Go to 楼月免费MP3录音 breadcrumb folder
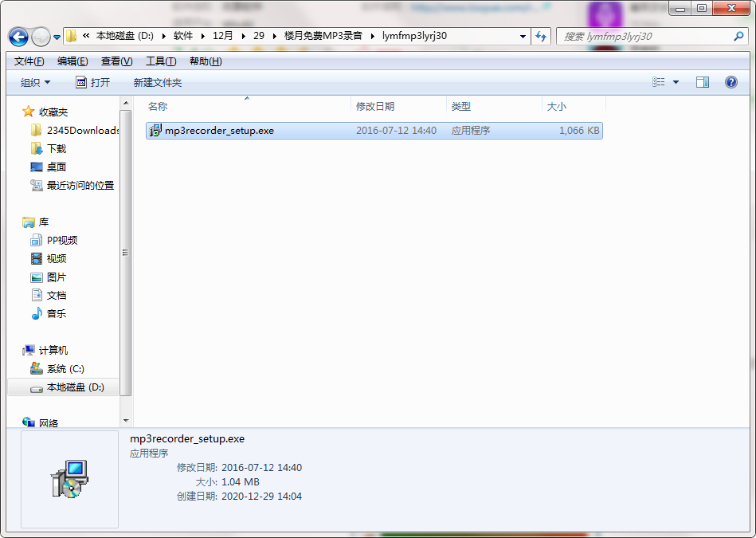The height and width of the screenshot is (538, 756). point(323,36)
